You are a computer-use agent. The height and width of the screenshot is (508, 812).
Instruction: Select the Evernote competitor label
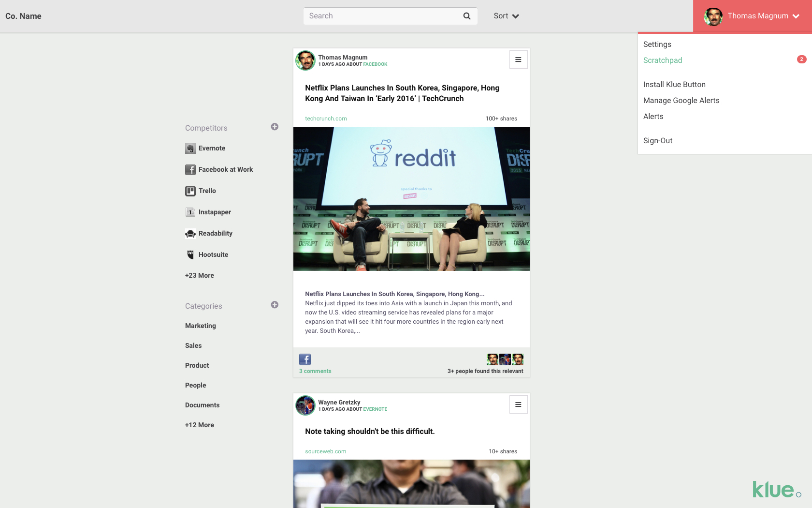click(212, 149)
